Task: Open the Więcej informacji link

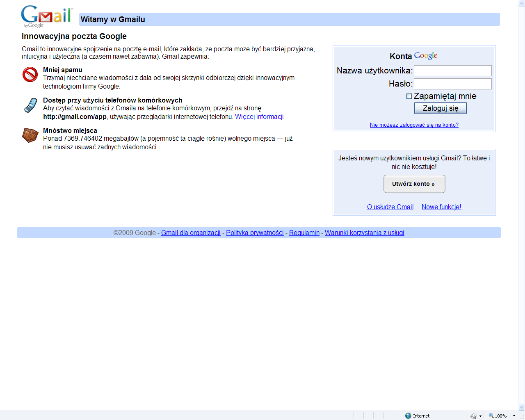Action: (x=259, y=117)
